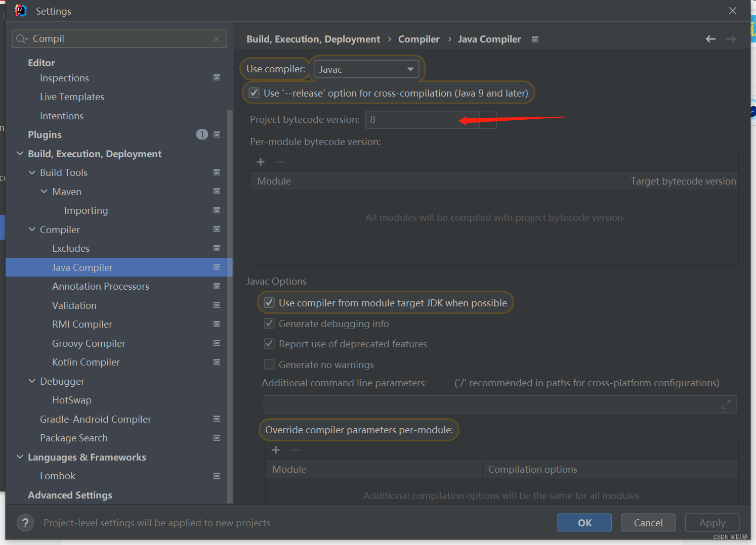Select Java Compiler tree item
Screen dimensions: 756x545
119,267
